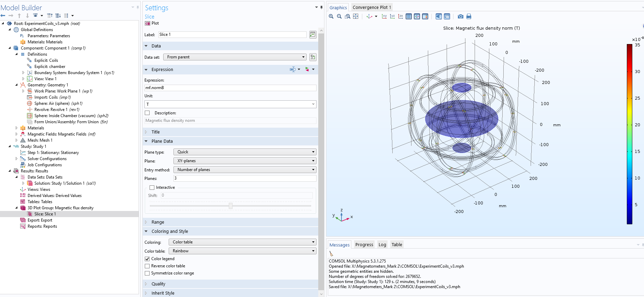
Task: Click the Planes number input field
Action: pos(245,178)
